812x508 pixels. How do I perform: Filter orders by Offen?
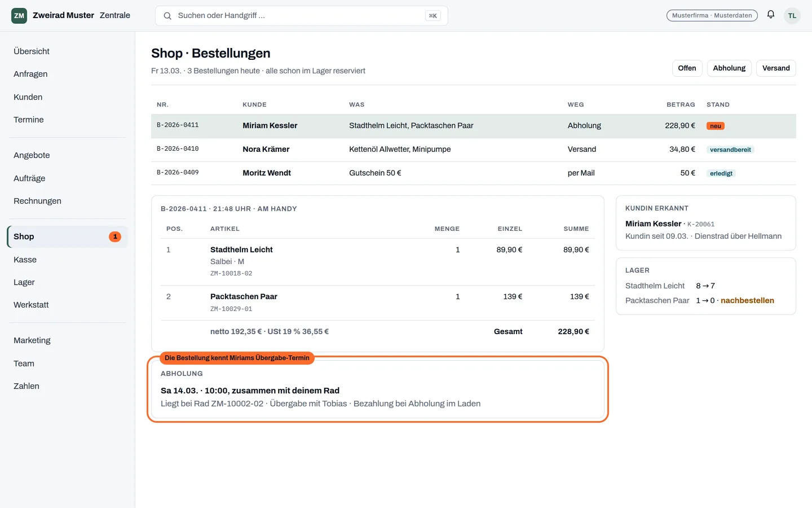point(687,68)
